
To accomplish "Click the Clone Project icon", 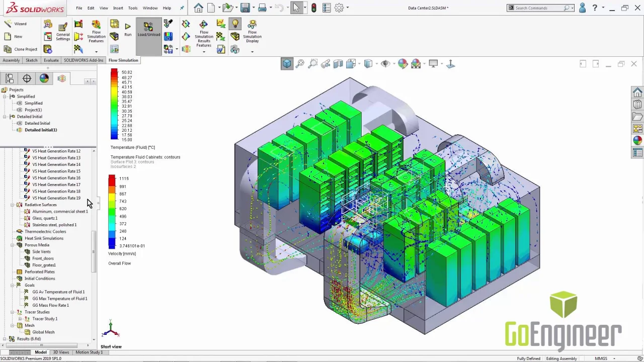I will [8, 49].
